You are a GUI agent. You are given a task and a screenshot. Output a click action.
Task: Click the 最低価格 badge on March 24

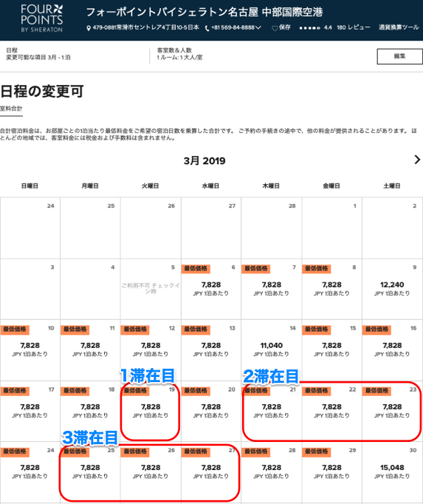coord(15,452)
